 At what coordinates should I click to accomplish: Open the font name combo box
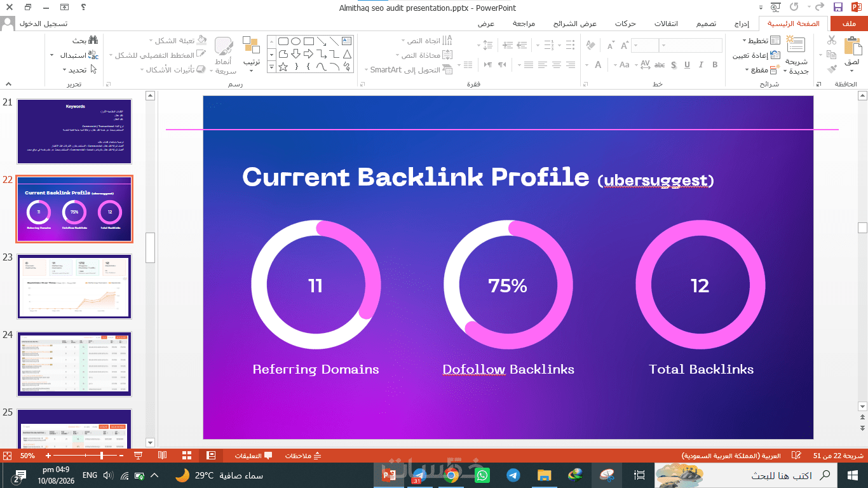[691, 46]
